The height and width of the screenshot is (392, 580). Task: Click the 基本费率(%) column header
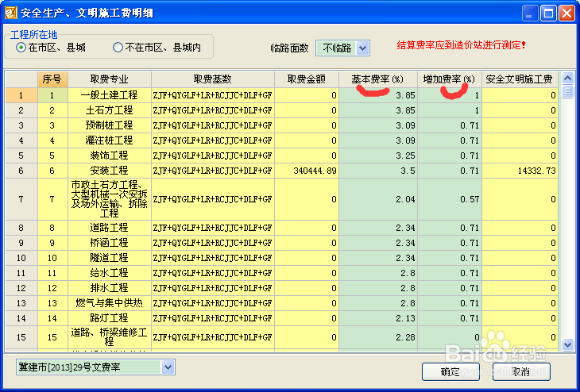click(x=378, y=79)
